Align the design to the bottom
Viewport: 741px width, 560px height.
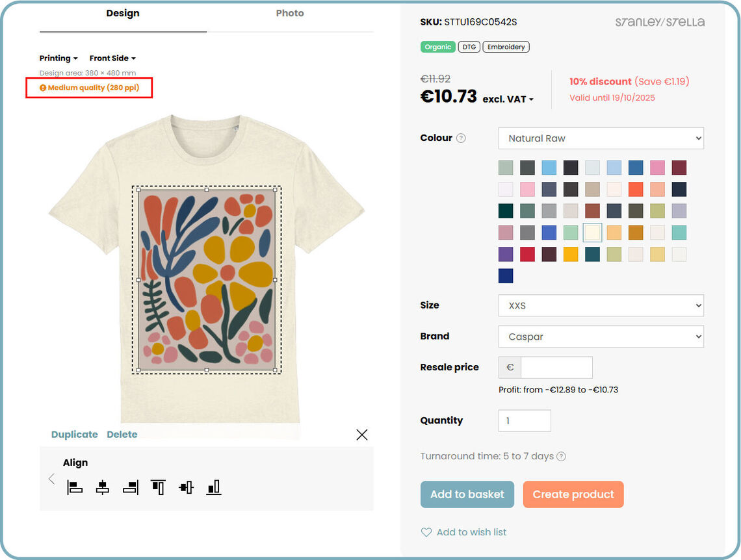214,487
